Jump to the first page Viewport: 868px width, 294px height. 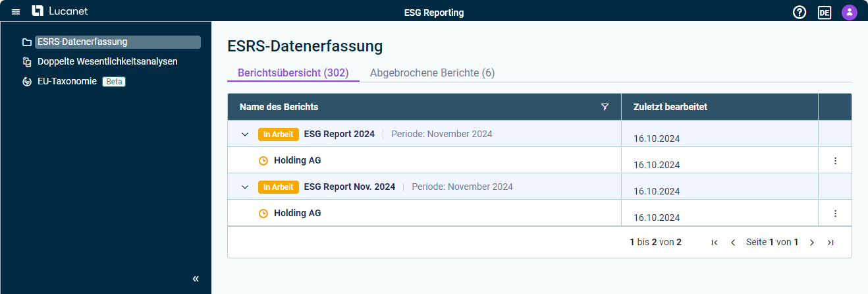point(715,242)
